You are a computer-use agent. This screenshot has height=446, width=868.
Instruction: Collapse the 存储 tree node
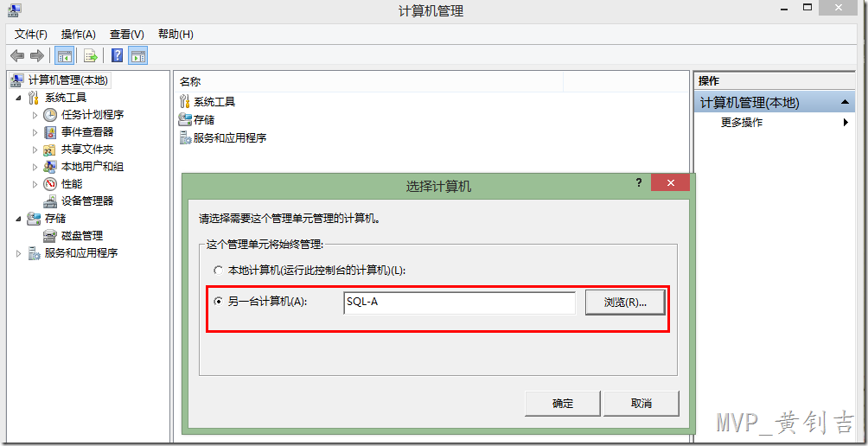click(x=19, y=219)
